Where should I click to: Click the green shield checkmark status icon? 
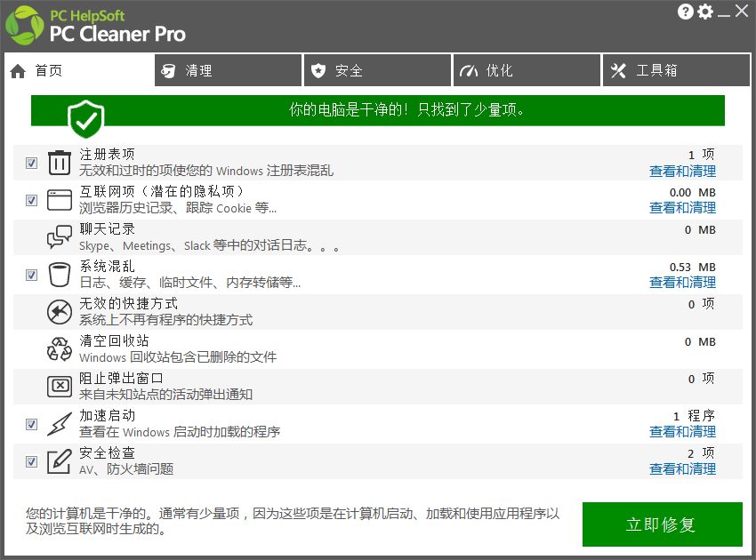85,119
